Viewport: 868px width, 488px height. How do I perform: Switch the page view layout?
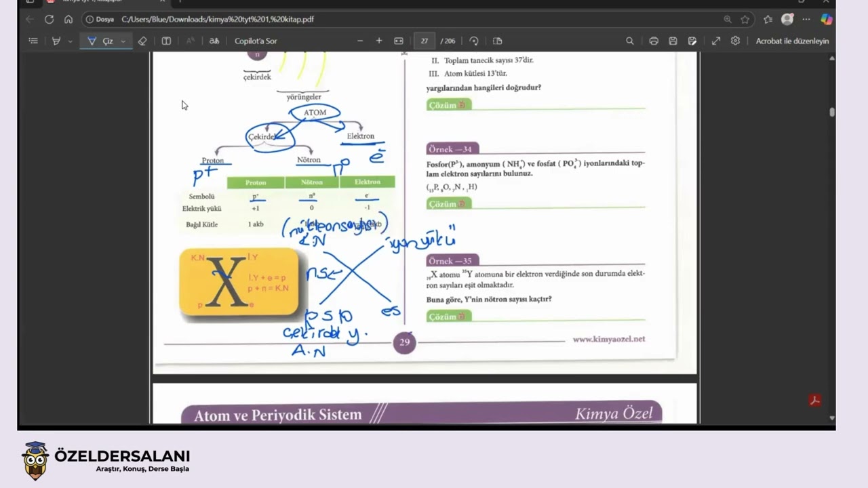click(x=497, y=41)
